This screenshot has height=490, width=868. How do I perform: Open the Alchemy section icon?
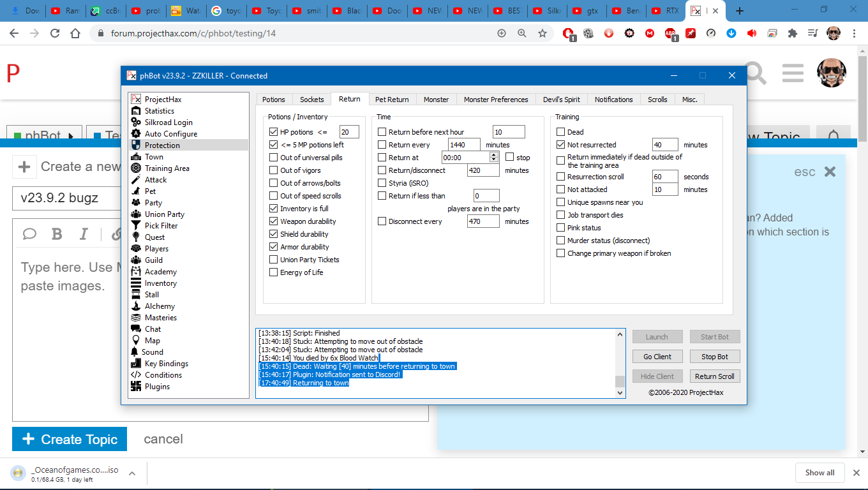coord(135,306)
